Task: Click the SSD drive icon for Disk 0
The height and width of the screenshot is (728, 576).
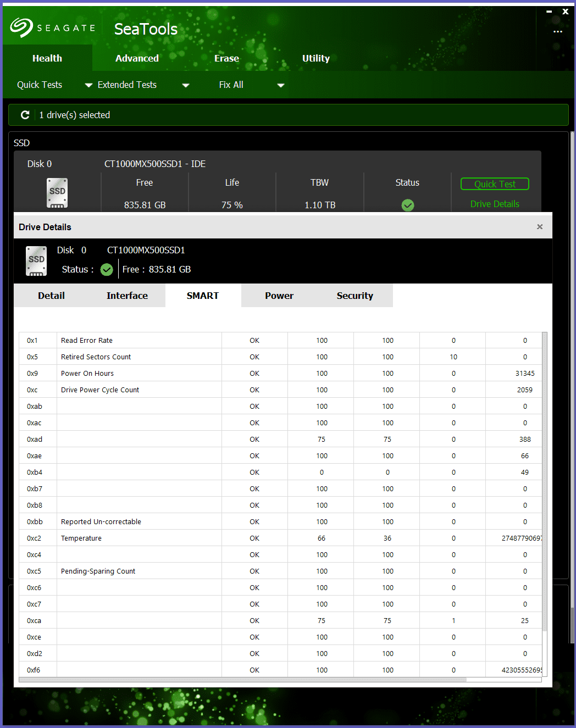Action: pyautogui.click(x=57, y=193)
